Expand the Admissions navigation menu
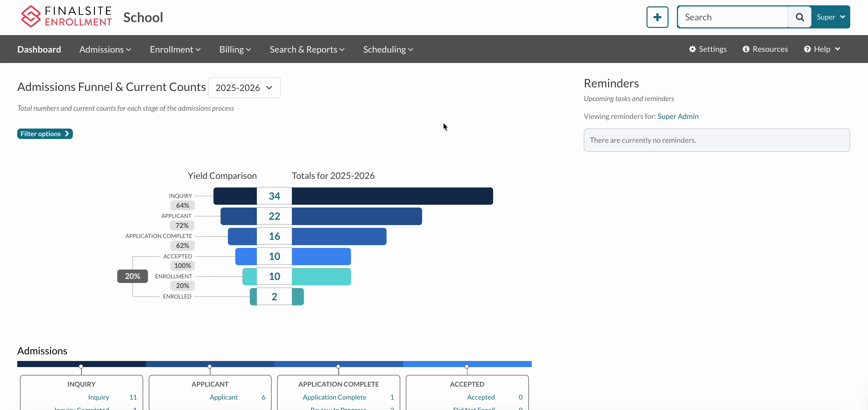 click(105, 50)
